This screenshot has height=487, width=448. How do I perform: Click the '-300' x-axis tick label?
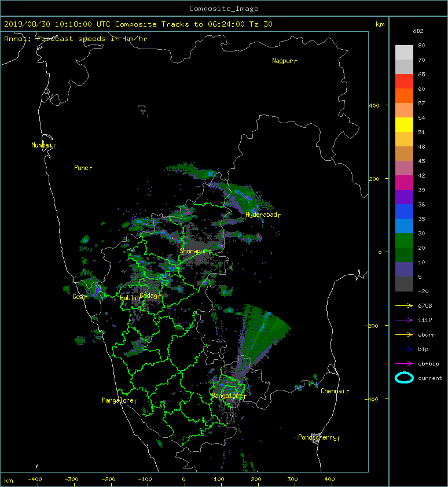coord(71,479)
